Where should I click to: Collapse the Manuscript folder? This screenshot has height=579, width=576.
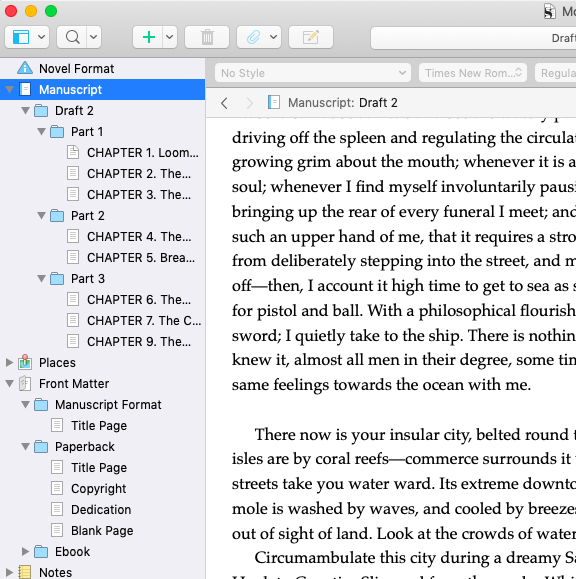[10, 89]
